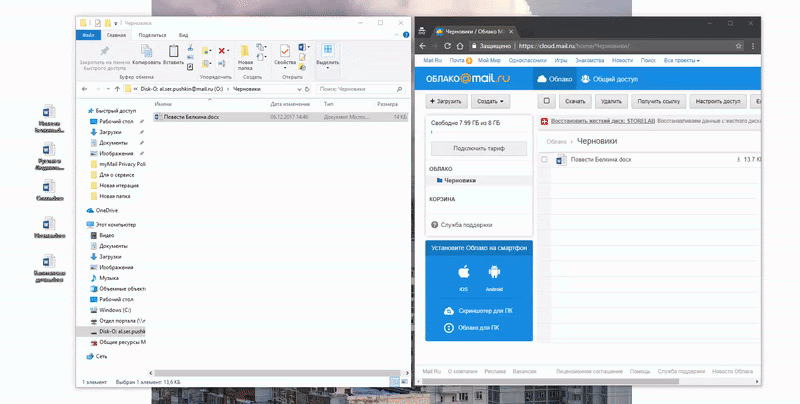Collapse the Explorer ribbon with the chevron
The width and height of the screenshot is (800, 404).
point(396,35)
